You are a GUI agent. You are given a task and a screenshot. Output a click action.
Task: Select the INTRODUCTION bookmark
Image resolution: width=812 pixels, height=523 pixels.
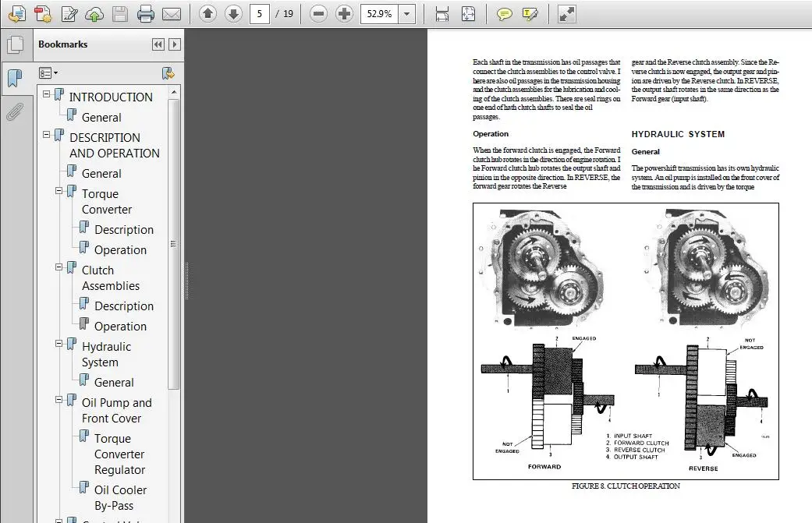click(111, 97)
